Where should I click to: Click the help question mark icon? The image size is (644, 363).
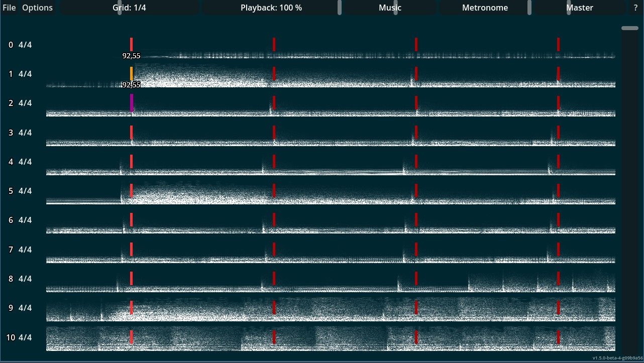[x=636, y=8]
